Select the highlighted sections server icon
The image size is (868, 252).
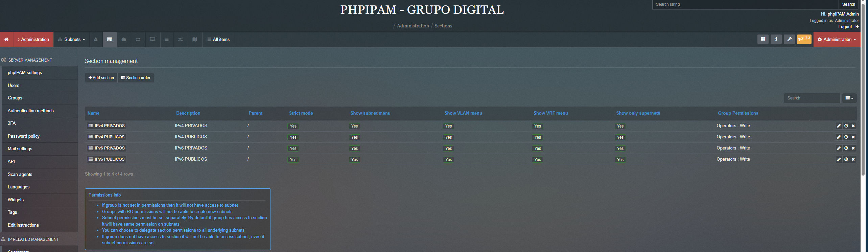click(110, 40)
